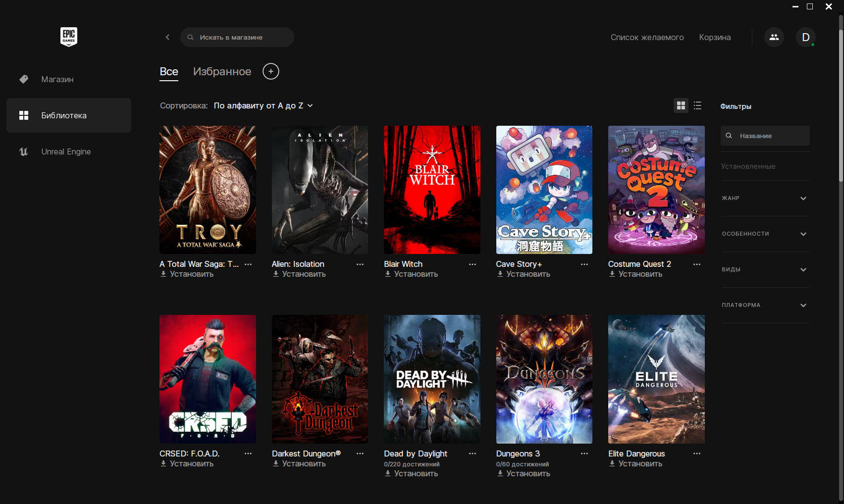This screenshot has height=504, width=844.
Task: Open Alien: Isolation cover art
Action: tap(320, 190)
